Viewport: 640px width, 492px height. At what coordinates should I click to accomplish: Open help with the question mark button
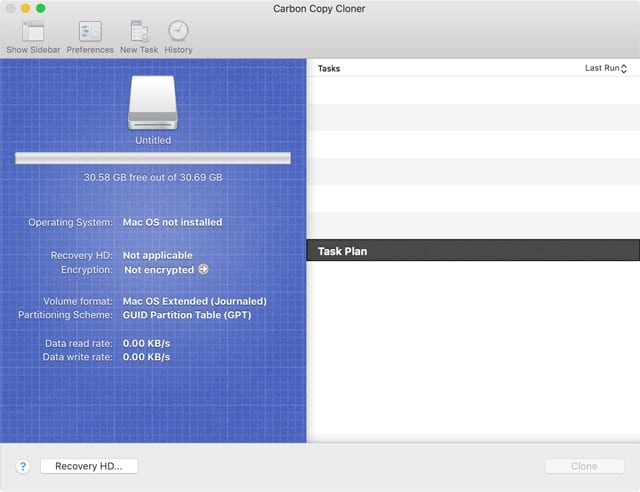22,466
